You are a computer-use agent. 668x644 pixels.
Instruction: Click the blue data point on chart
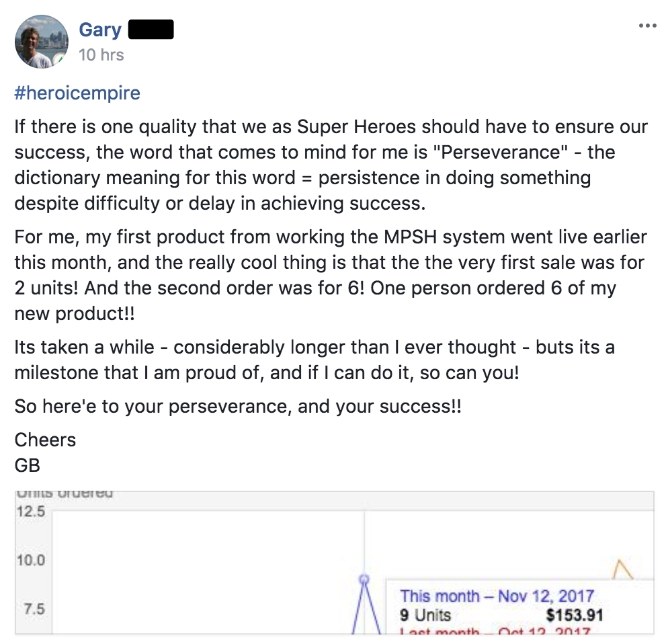point(364,578)
